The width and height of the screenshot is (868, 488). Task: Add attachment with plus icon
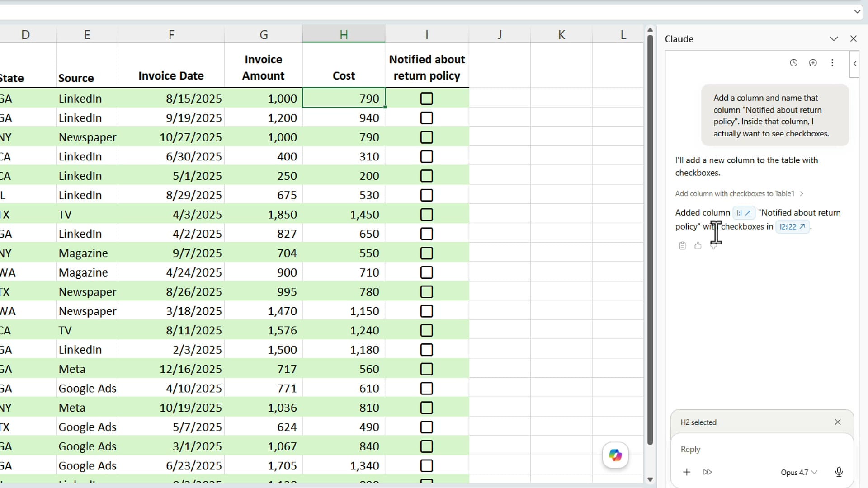tap(687, 472)
